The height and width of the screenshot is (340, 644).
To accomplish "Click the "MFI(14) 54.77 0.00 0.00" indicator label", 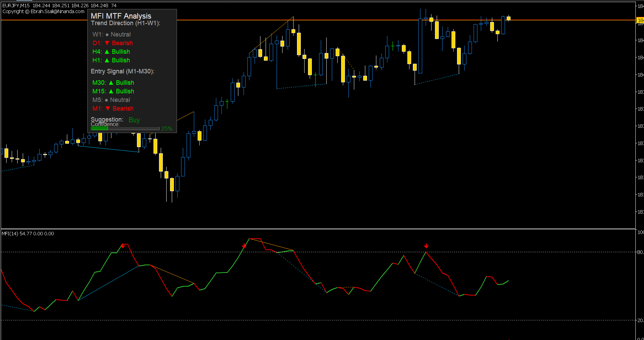I will [x=28, y=234].
